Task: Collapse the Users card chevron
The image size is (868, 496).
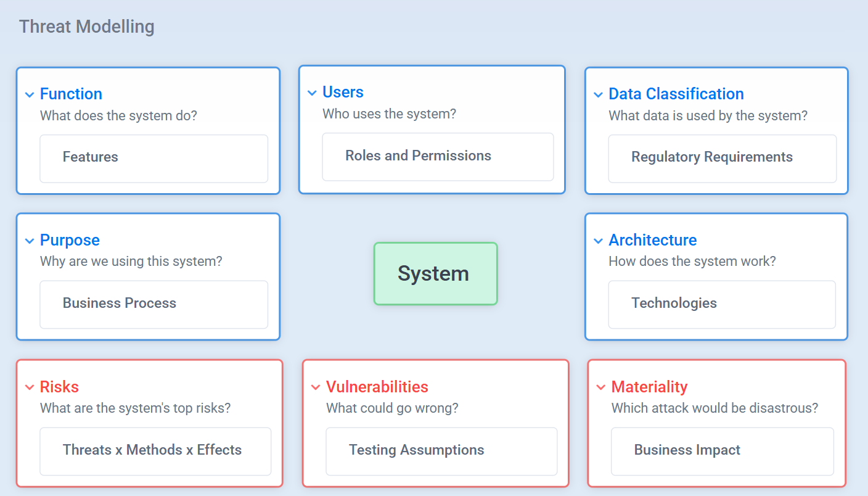Action: tap(312, 93)
